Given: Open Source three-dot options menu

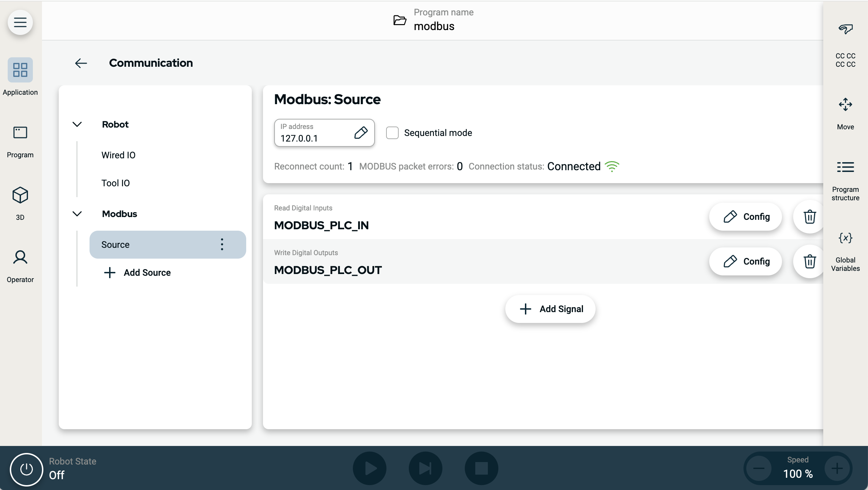Looking at the screenshot, I should coord(222,244).
